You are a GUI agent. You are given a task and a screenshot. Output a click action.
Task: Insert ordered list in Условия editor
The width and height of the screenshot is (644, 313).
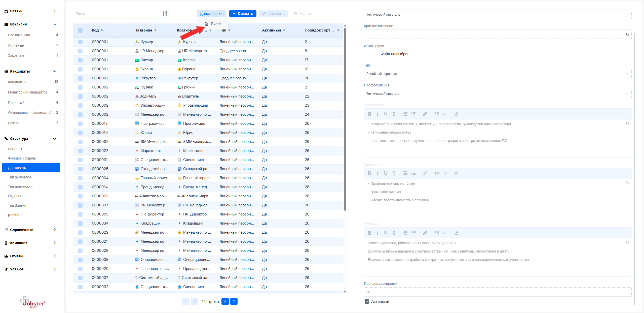(x=405, y=233)
